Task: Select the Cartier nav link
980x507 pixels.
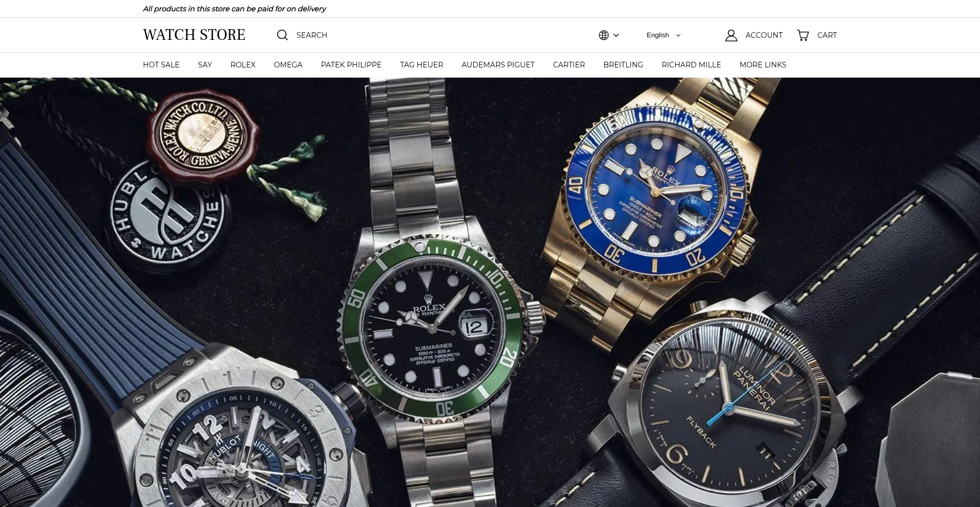Action: [569, 65]
